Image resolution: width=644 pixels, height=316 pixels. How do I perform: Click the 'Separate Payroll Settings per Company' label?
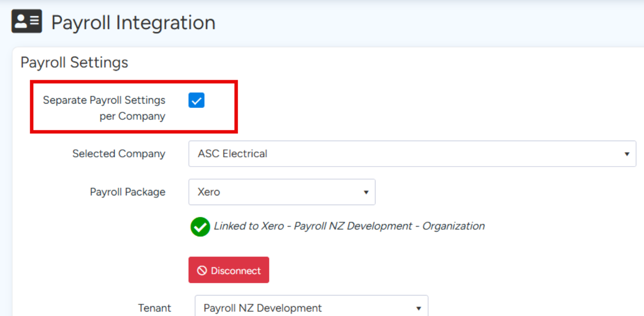click(104, 108)
